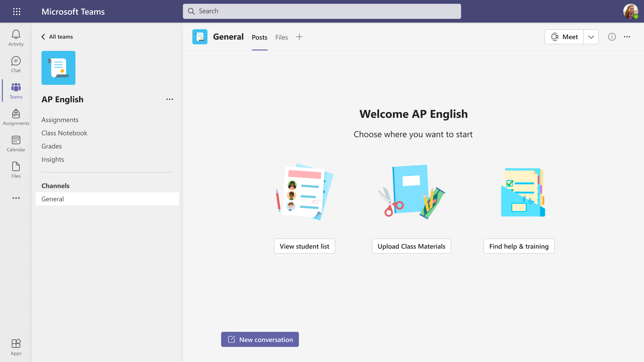Open the app launcher grid icon

point(17,12)
